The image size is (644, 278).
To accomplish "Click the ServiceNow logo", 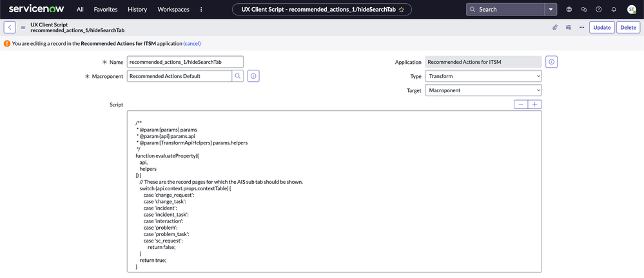I will [36, 8].
